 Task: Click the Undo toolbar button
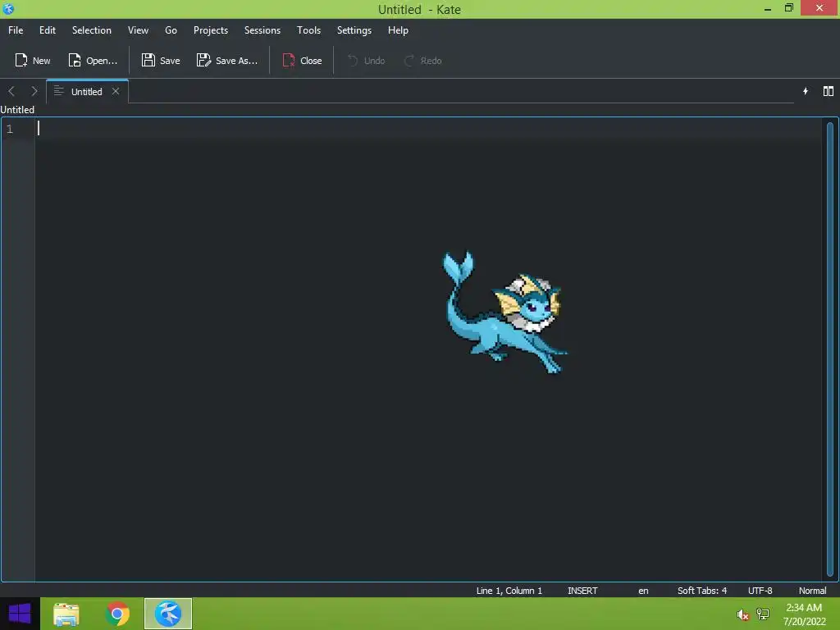point(367,61)
